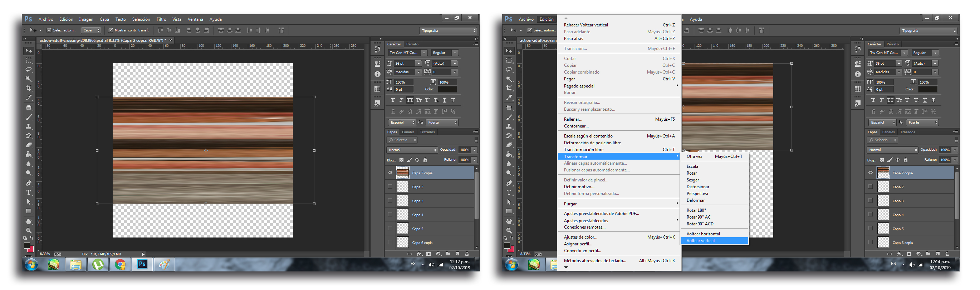Select the Rectangular Marquee tool in left window
Image resolution: width=980 pixels, height=290 pixels.
point(29,60)
